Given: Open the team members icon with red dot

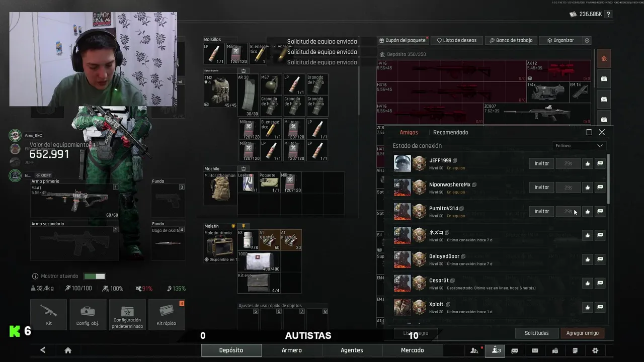Looking at the screenshot, I should pyautogui.click(x=474, y=350).
